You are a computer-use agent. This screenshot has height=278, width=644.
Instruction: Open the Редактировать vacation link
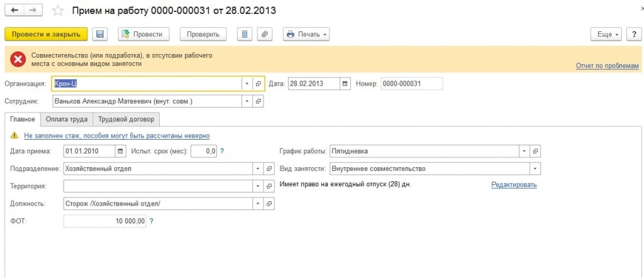click(514, 185)
